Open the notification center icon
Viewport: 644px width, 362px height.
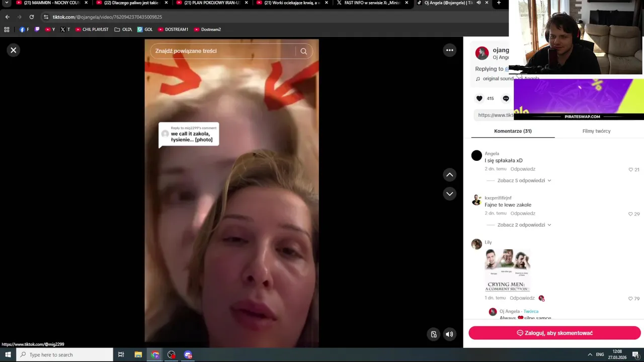(x=636, y=355)
